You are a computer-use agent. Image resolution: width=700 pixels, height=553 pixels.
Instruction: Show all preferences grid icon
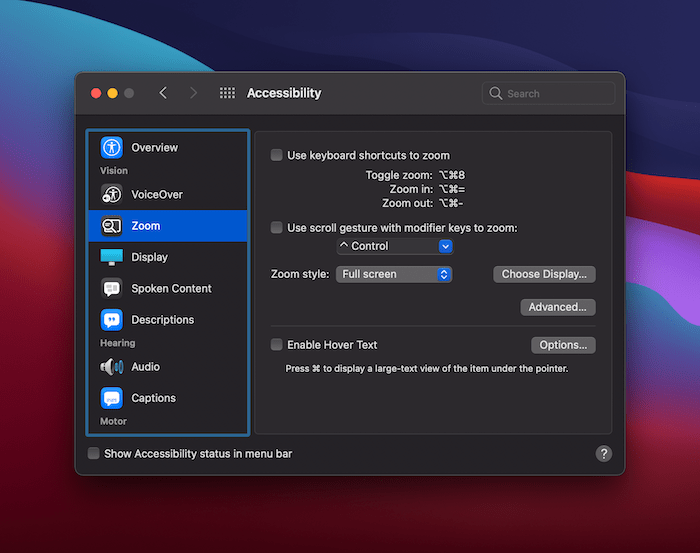227,93
